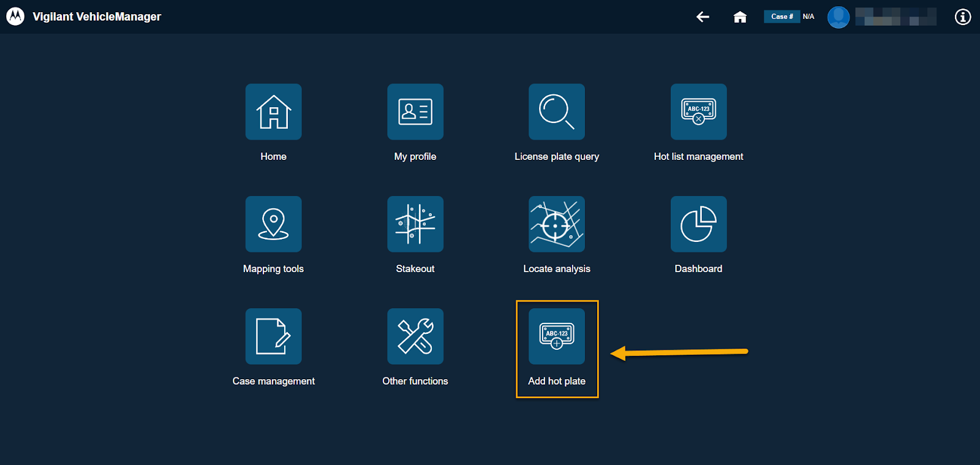Click the 'Locate analysis' label

point(557,269)
